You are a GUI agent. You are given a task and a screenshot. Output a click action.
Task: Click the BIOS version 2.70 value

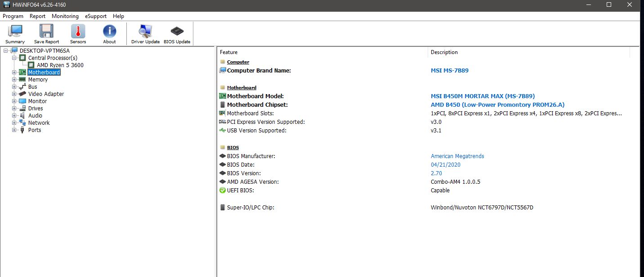tap(437, 173)
